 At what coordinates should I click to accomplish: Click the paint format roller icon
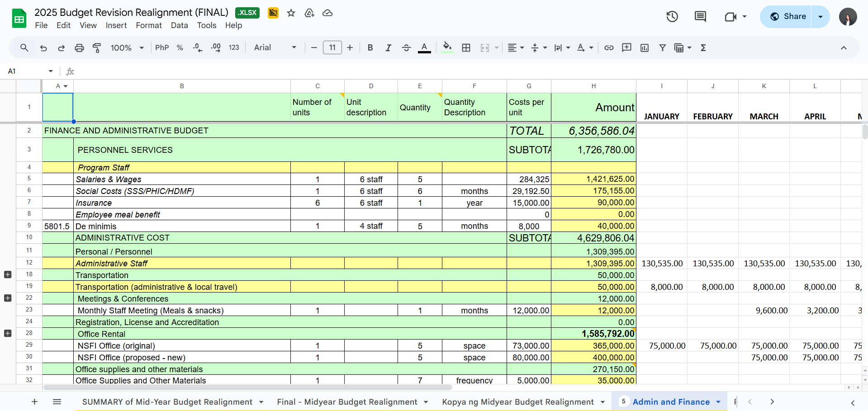(x=97, y=48)
